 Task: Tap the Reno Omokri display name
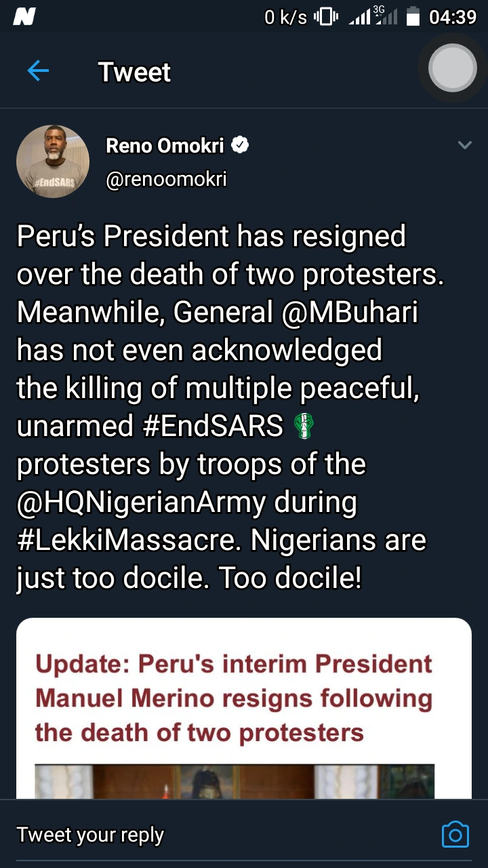[x=165, y=145]
